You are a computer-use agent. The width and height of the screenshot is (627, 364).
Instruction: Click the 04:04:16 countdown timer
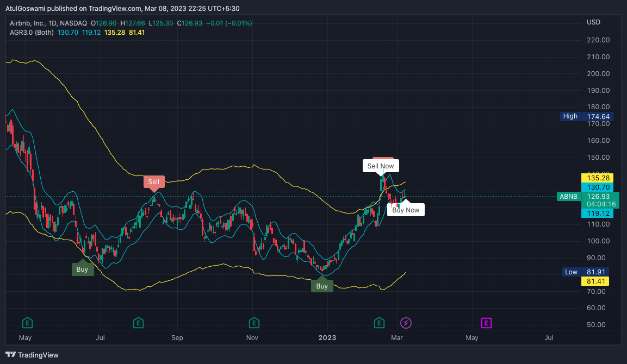click(x=601, y=204)
